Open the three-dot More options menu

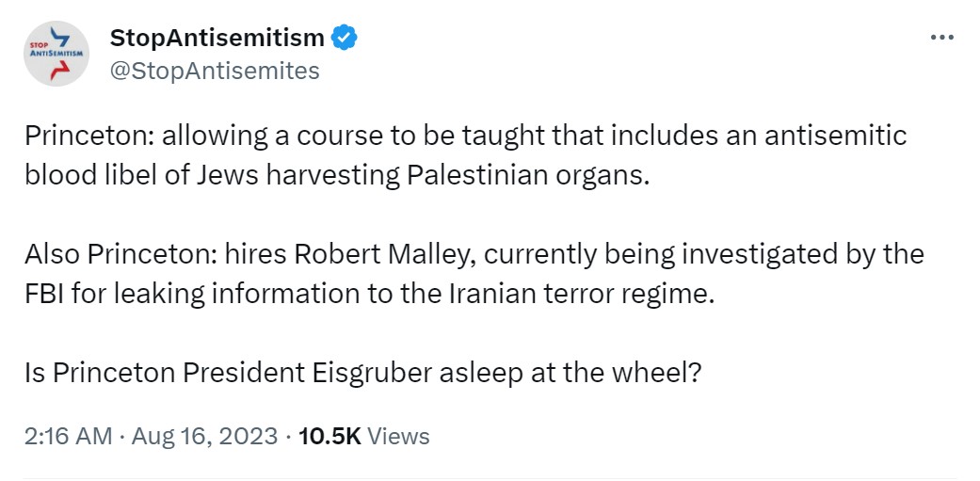(941, 38)
